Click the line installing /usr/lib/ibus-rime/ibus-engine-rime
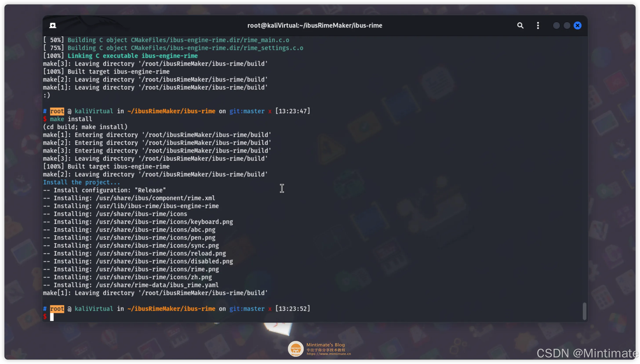 pyautogui.click(x=131, y=206)
